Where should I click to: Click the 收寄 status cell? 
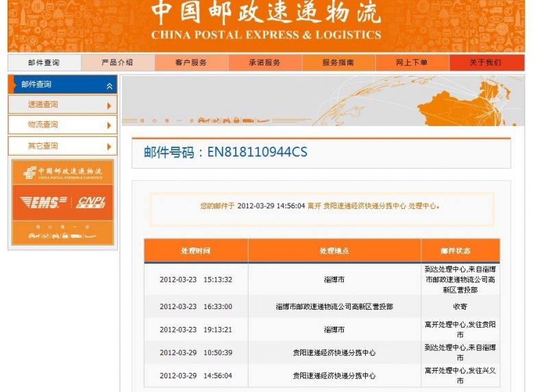coord(460,306)
